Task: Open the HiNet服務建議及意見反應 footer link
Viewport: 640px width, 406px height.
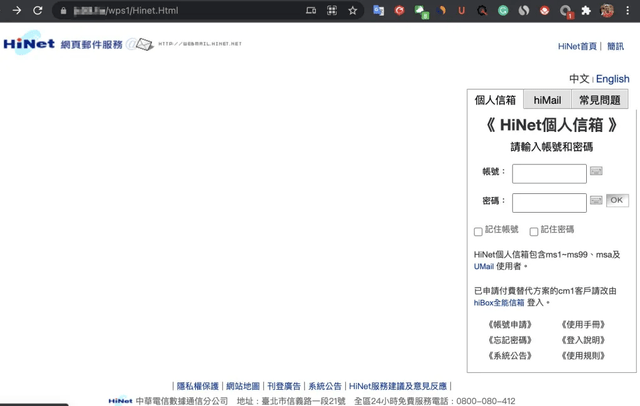Action: pyautogui.click(x=398, y=386)
